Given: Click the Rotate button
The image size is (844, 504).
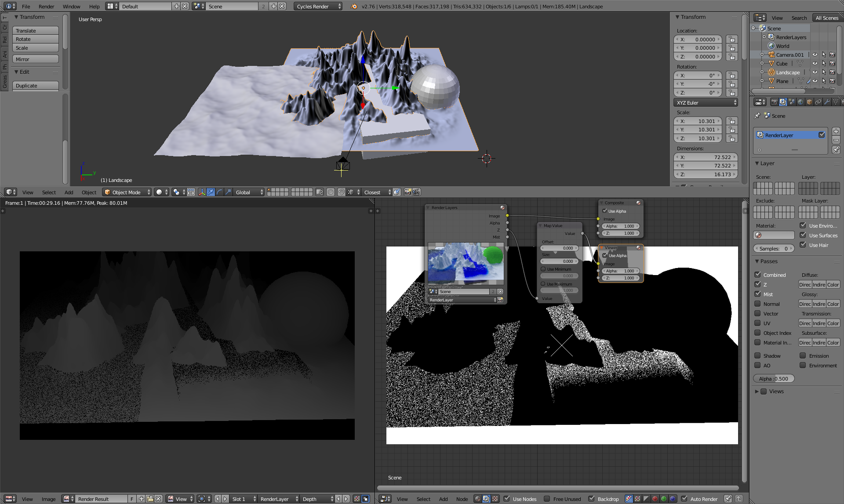Looking at the screenshot, I should point(36,39).
